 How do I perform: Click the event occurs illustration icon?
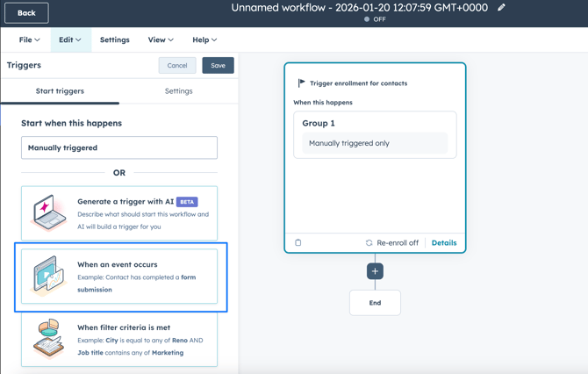(x=49, y=277)
